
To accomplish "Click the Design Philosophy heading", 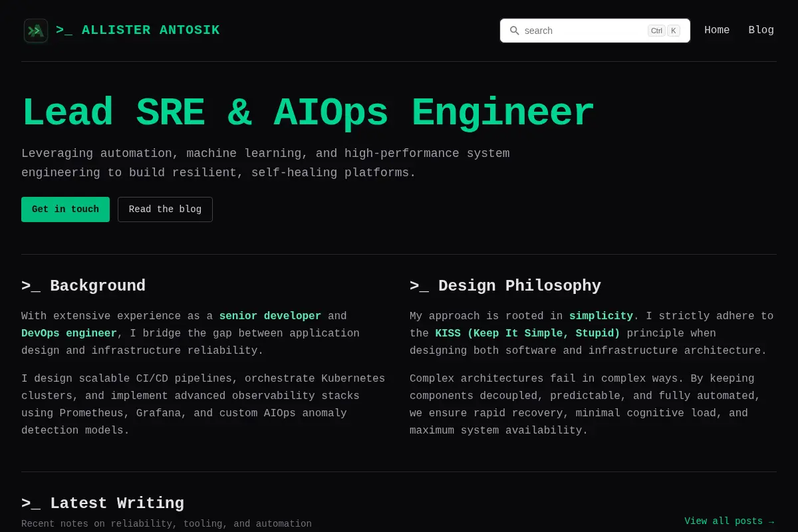I will coord(505,286).
